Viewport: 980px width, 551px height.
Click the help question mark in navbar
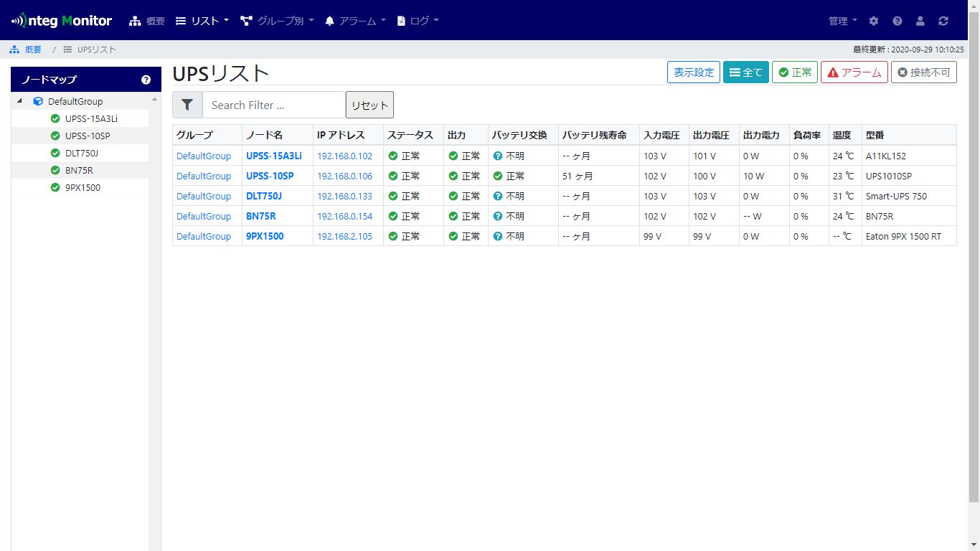tap(897, 21)
